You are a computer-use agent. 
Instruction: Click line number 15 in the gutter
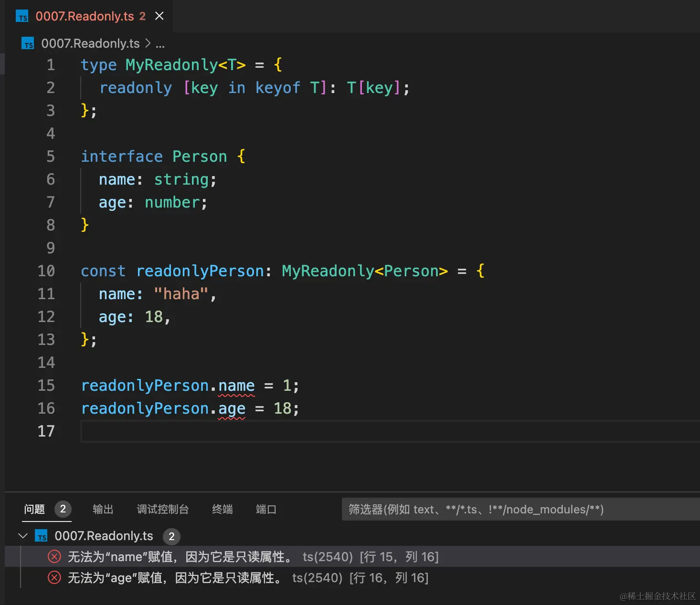point(46,386)
